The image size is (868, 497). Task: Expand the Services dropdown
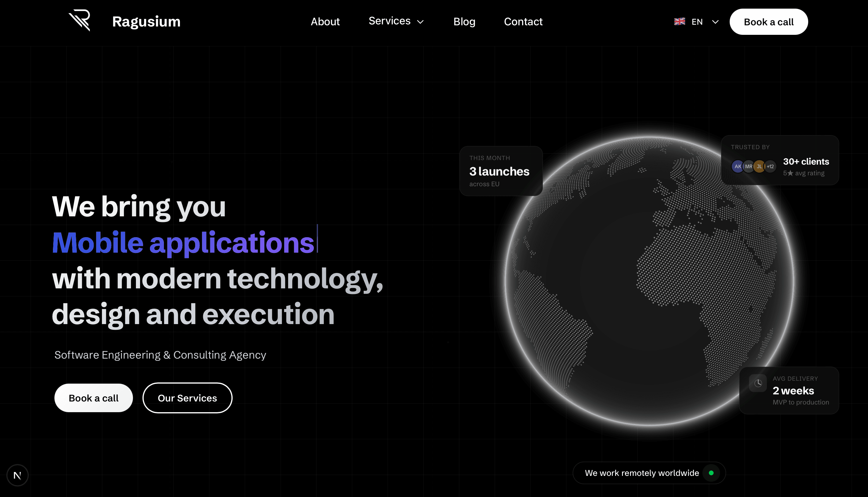point(397,21)
